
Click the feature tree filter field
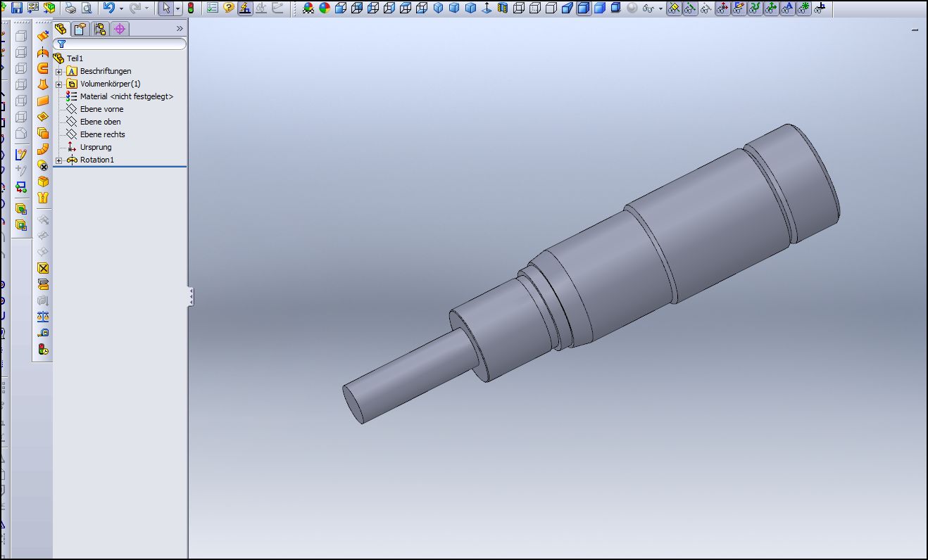pos(120,44)
